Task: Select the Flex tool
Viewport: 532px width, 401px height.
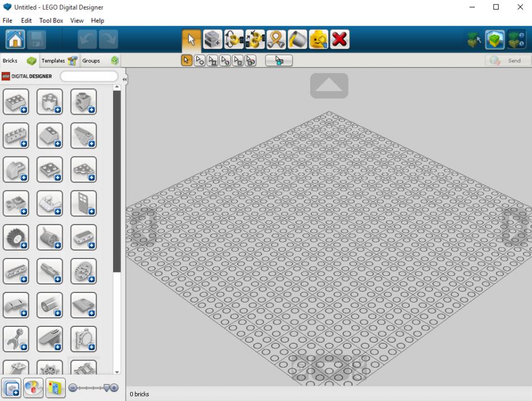Action: [x=276, y=39]
